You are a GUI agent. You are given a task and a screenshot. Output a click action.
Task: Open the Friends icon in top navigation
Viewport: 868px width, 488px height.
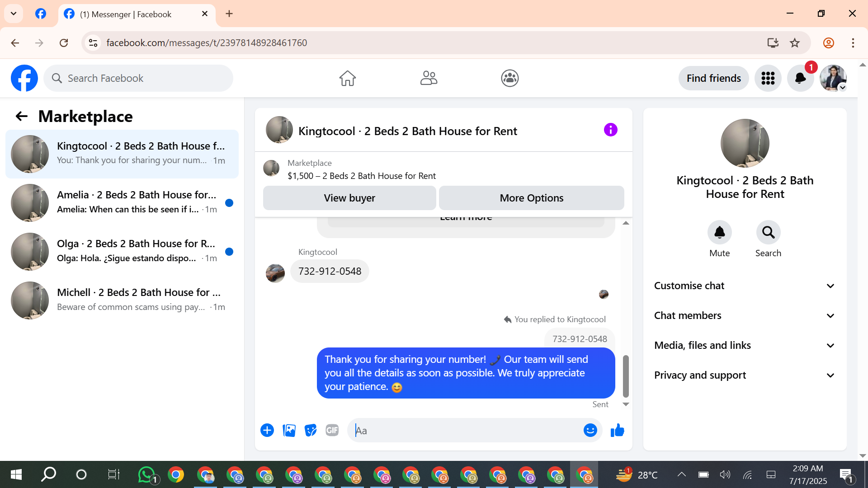point(429,78)
